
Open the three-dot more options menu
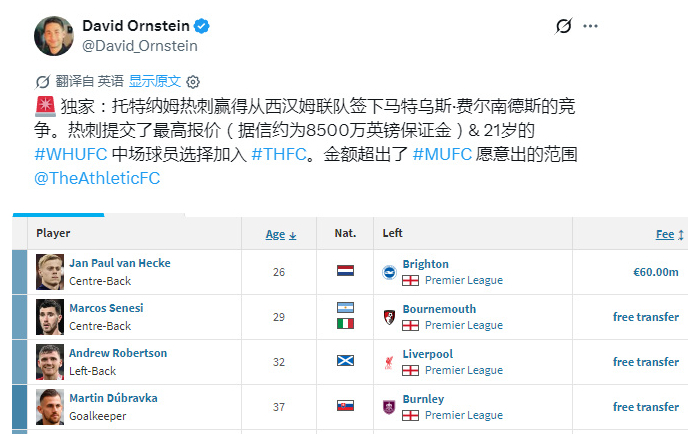[590, 26]
